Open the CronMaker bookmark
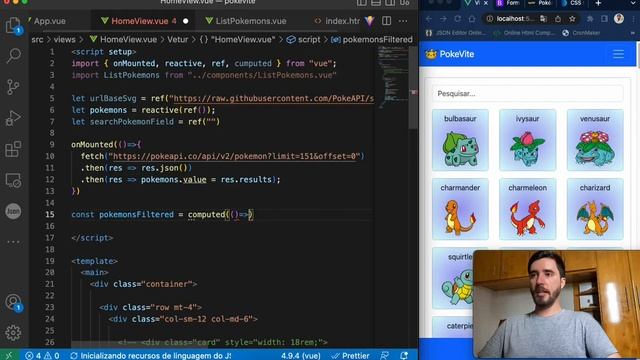This screenshot has width=640, height=360. coord(582,33)
